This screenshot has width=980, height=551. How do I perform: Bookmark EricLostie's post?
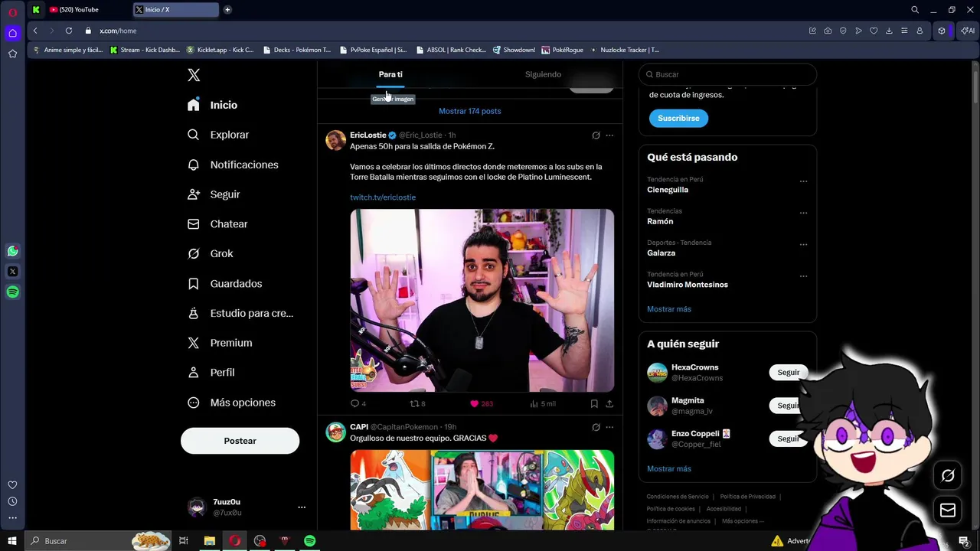point(594,403)
